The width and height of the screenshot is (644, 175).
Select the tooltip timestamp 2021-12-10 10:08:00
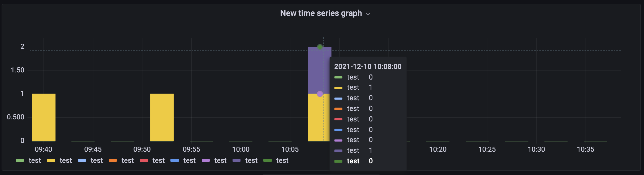click(368, 67)
